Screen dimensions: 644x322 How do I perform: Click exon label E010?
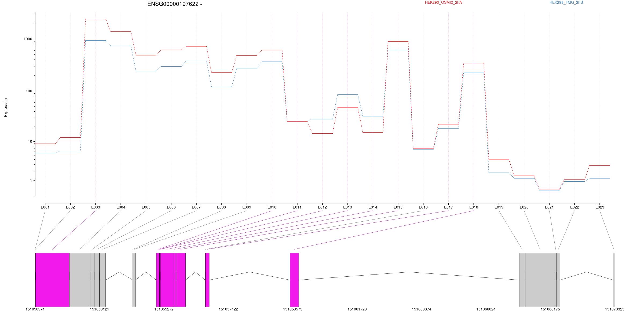[272, 207]
